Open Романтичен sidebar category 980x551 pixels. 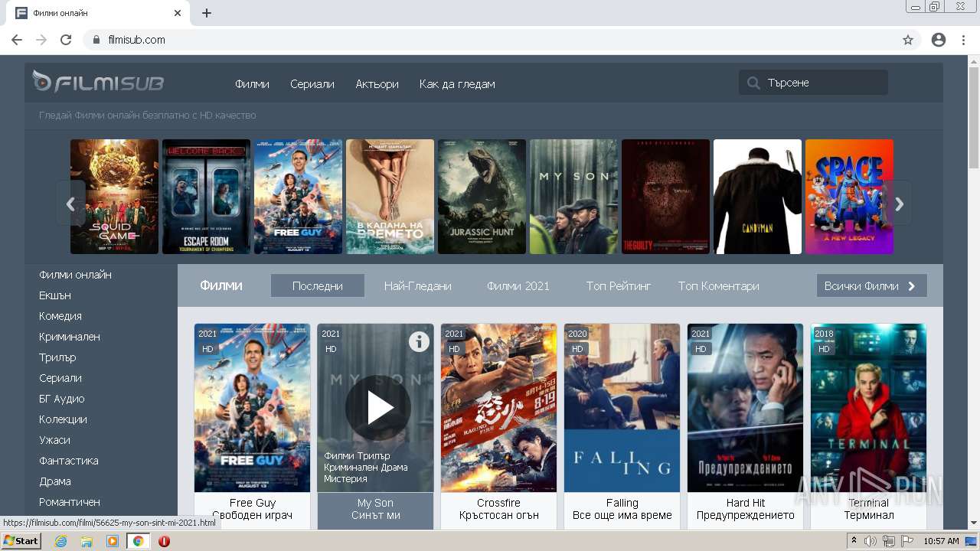[x=70, y=502]
